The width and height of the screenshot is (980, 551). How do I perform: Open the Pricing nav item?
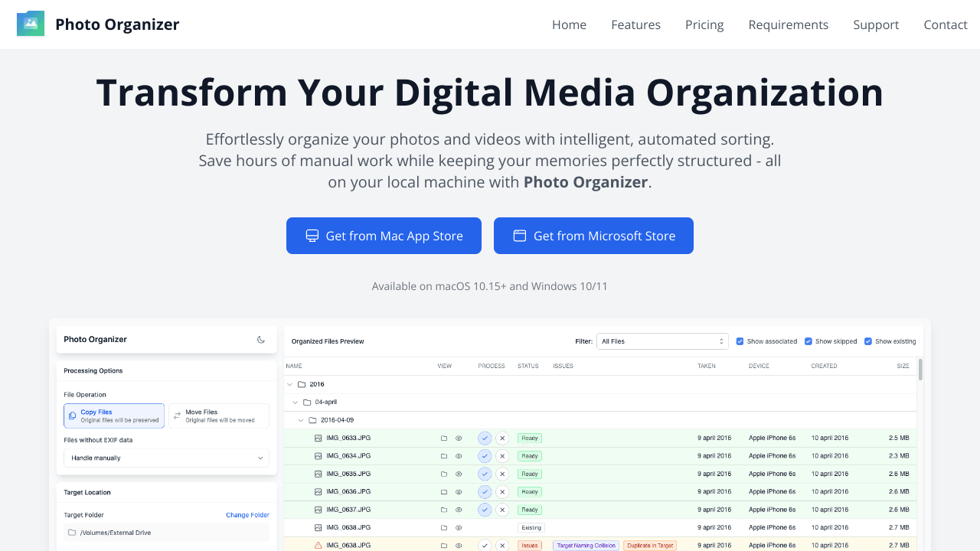point(704,24)
